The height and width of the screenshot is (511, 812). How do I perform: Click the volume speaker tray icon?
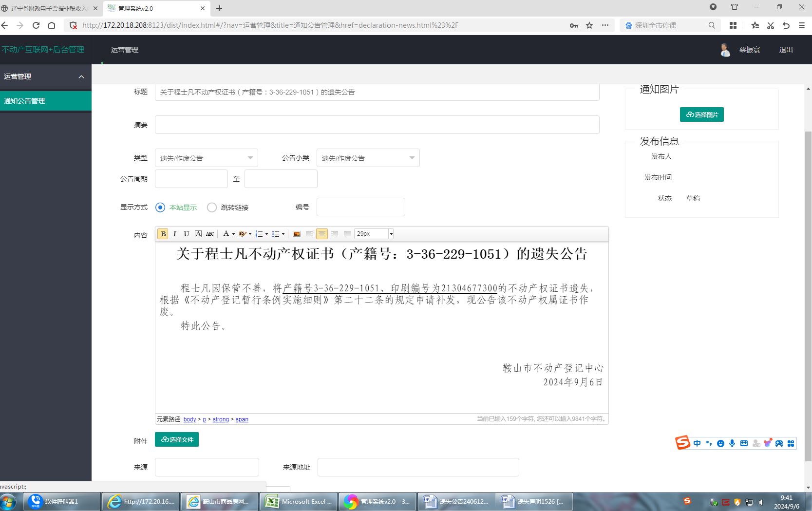pyautogui.click(x=761, y=502)
